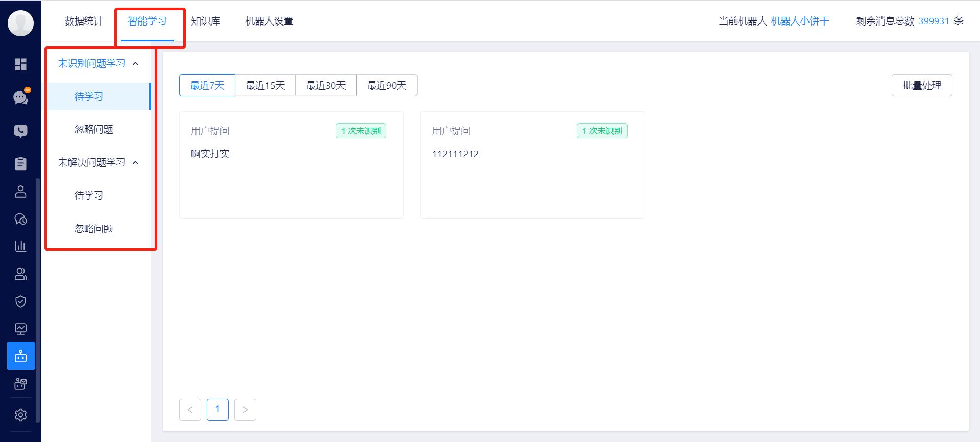This screenshot has width=980, height=442.
Task: Open the next page arrow in pagination
Action: click(x=245, y=409)
